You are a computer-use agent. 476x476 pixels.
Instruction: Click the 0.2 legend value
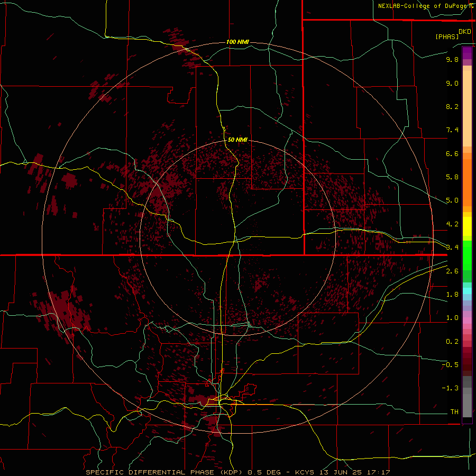point(452,342)
